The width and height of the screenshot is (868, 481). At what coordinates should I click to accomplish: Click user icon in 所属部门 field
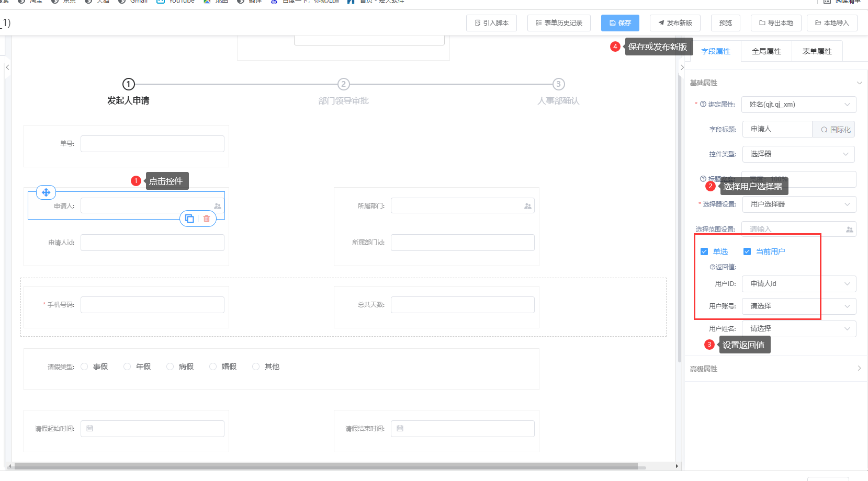click(527, 206)
